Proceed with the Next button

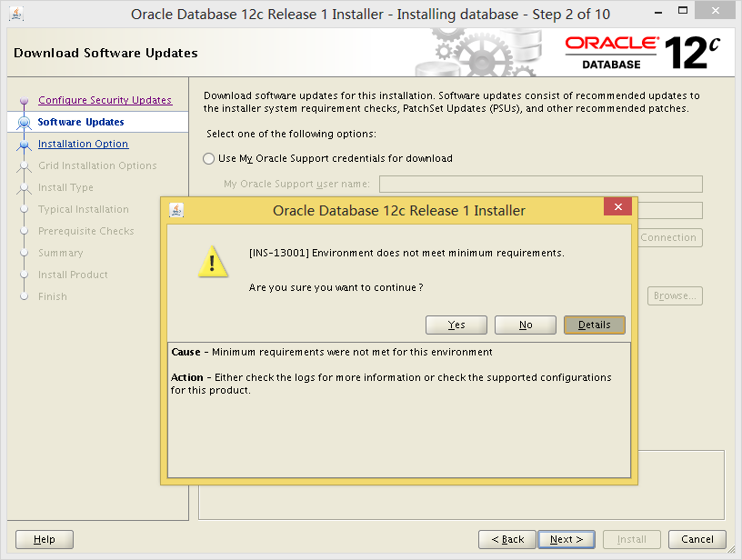point(567,539)
